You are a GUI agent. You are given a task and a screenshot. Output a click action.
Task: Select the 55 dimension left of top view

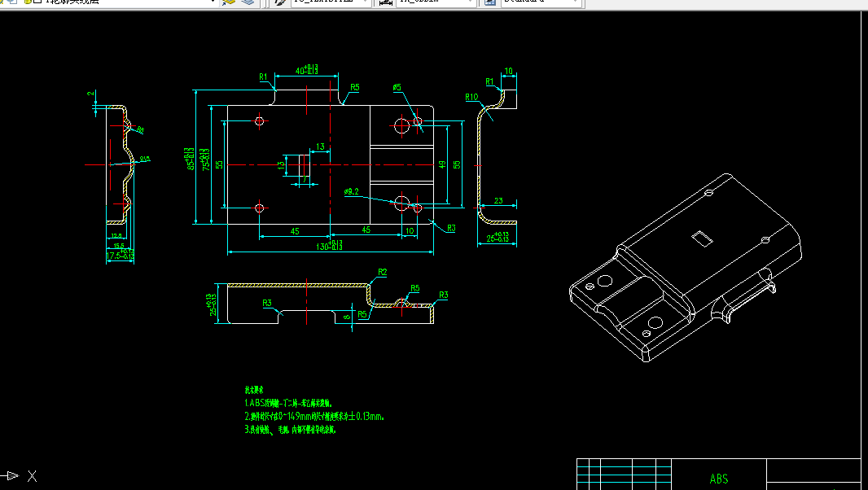pos(220,164)
